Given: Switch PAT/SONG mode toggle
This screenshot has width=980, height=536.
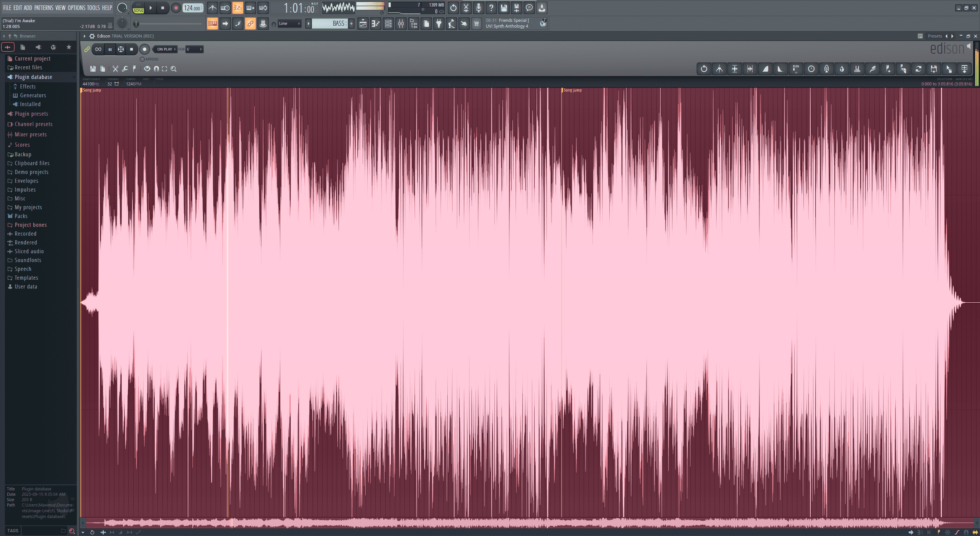Looking at the screenshot, I should [138, 8].
